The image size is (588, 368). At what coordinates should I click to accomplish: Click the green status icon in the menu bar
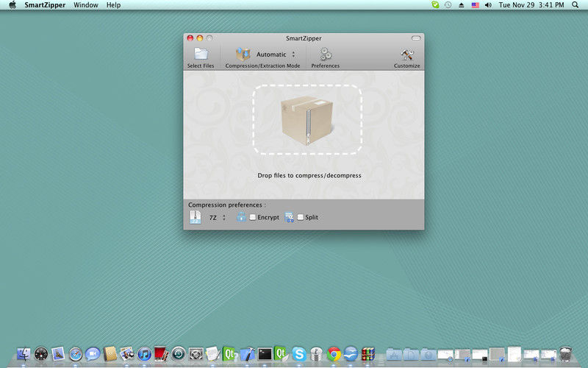[x=435, y=5]
